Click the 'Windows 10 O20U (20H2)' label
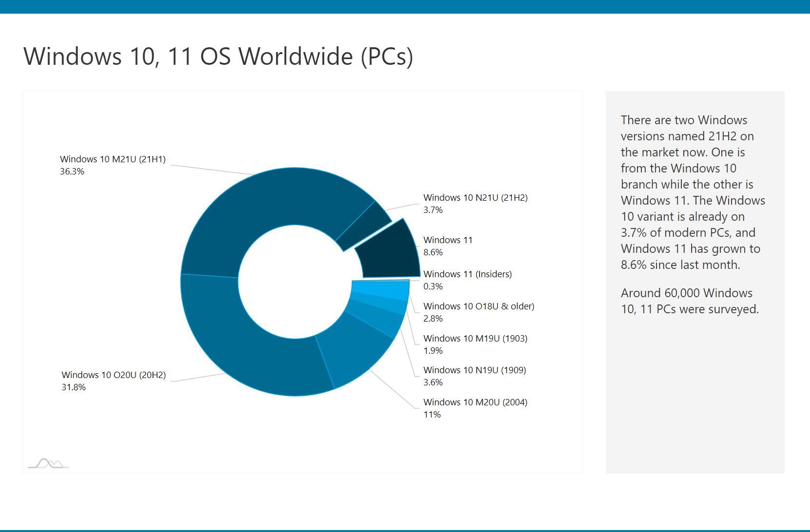This screenshot has height=532, width=810. click(114, 375)
